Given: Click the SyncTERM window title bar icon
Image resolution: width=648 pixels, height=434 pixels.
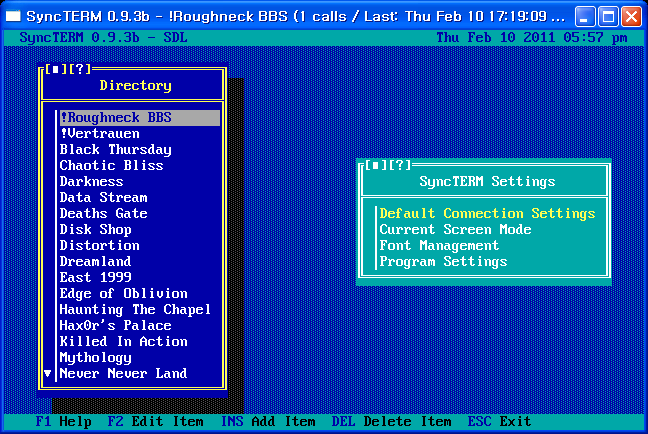Looking at the screenshot, I should click(x=13, y=16).
